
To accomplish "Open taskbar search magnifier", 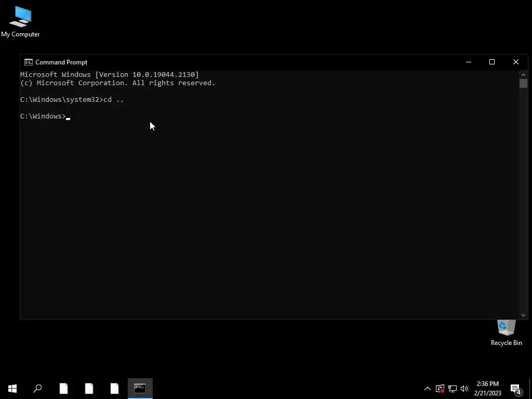I will (x=37, y=389).
